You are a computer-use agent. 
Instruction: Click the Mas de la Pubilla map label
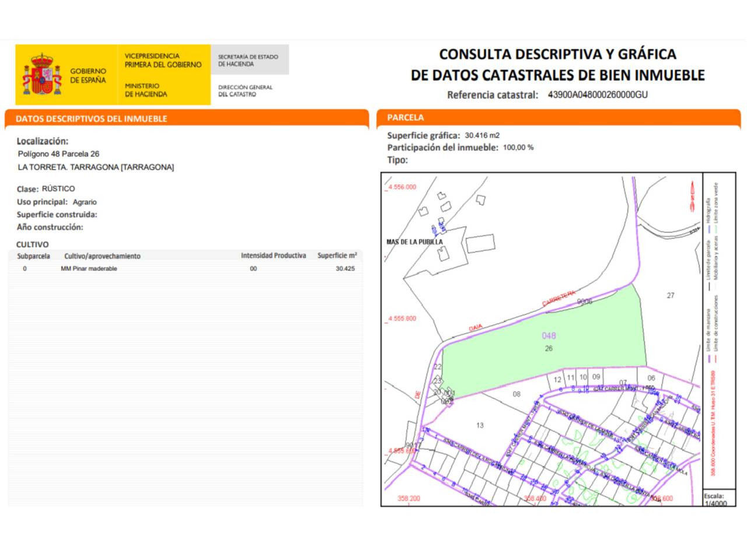point(414,242)
